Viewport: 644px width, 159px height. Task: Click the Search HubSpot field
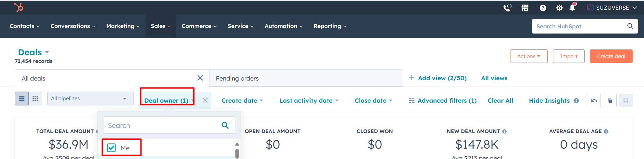click(x=580, y=26)
